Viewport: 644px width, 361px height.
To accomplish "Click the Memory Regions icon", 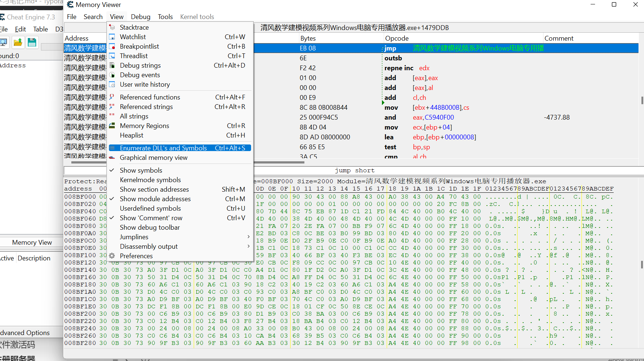I will point(112,125).
